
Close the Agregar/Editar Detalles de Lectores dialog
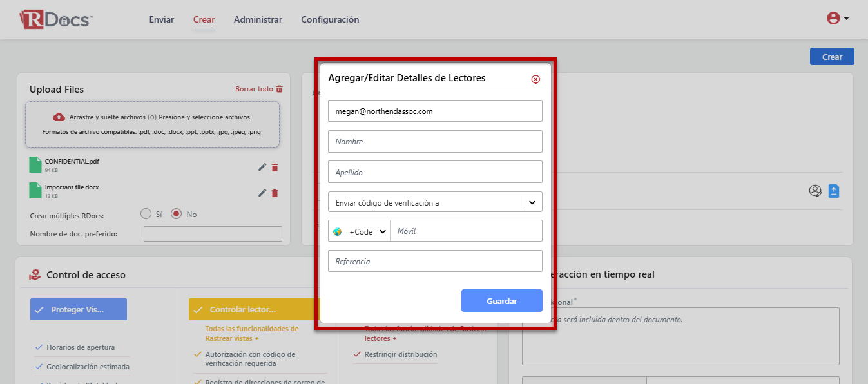pyautogui.click(x=535, y=79)
